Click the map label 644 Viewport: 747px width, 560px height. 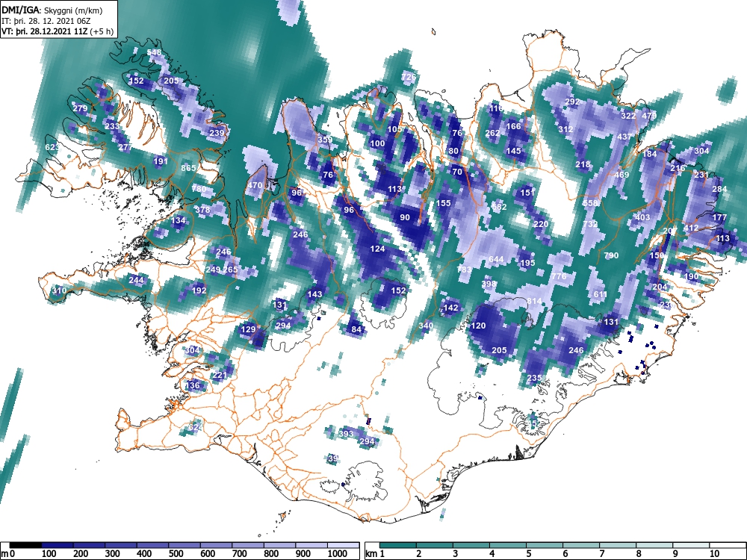(496, 259)
